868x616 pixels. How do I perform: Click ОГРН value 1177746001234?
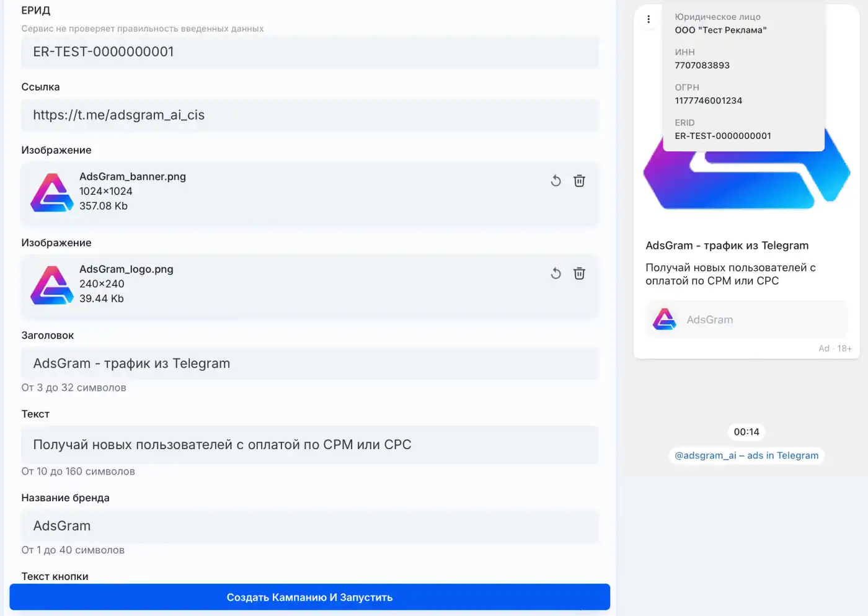[708, 100]
